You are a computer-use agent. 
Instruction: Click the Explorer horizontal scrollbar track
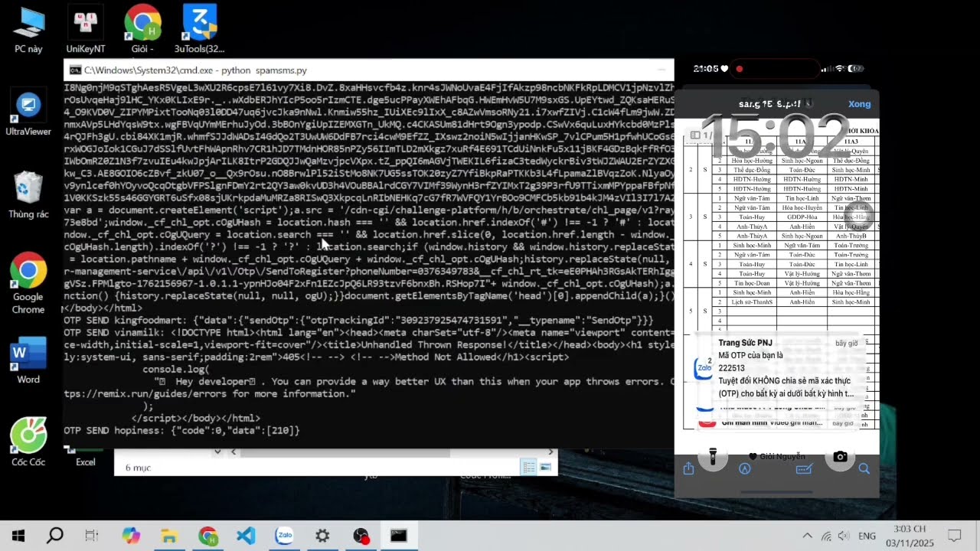coord(392,452)
